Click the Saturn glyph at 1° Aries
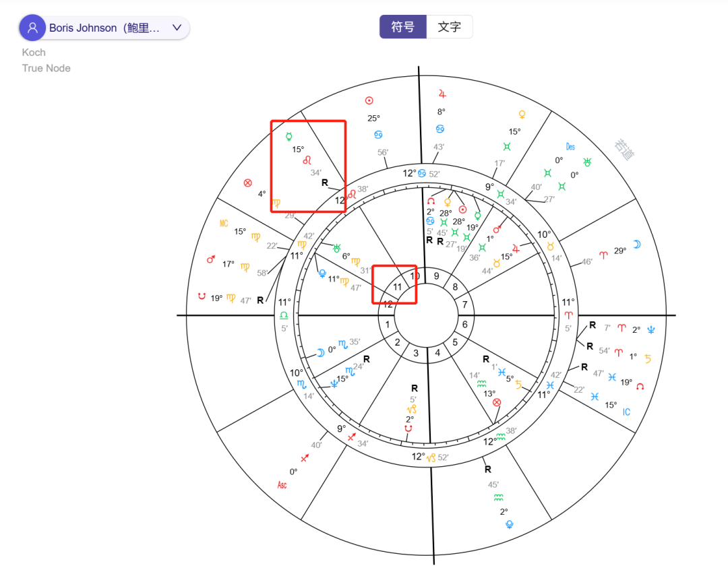 coord(647,356)
